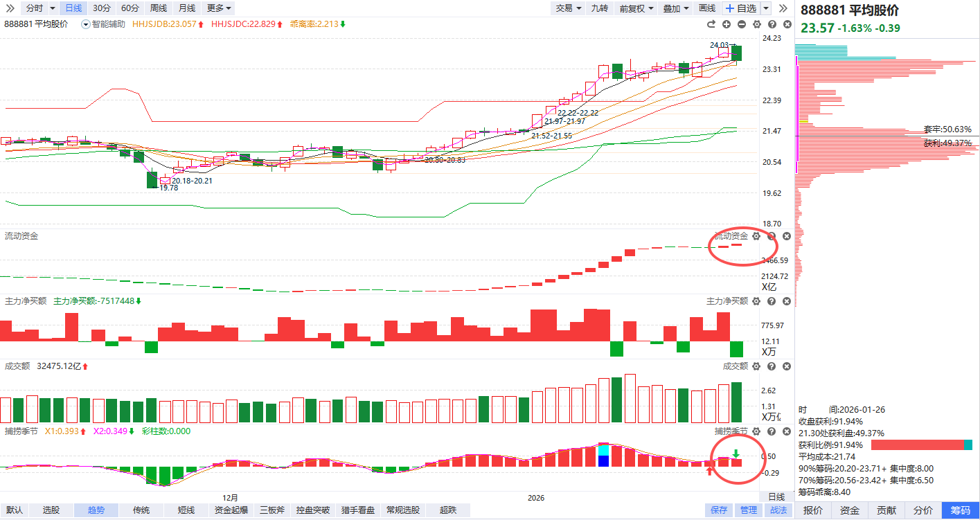Open settings gear for 主力净买额 indicator
The height and width of the screenshot is (520, 980).
[756, 301]
